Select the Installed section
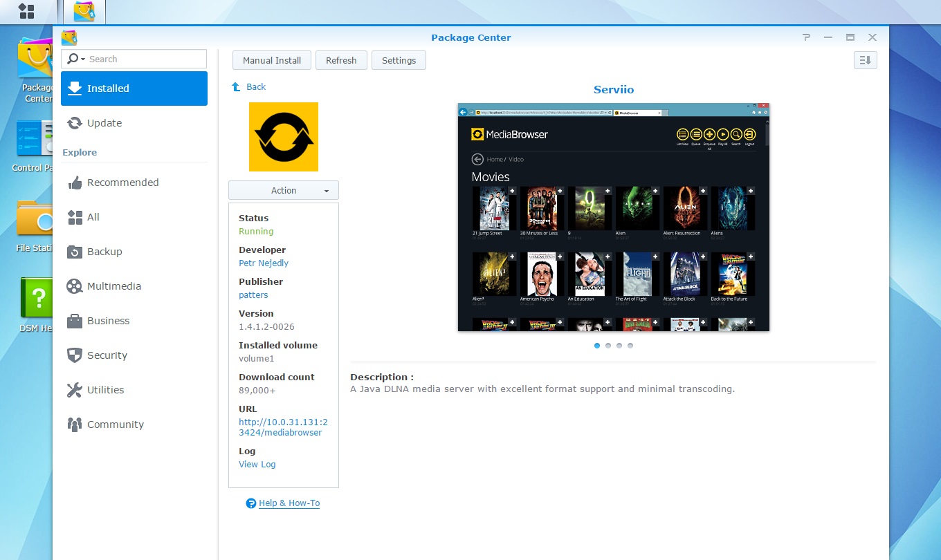 (x=134, y=88)
